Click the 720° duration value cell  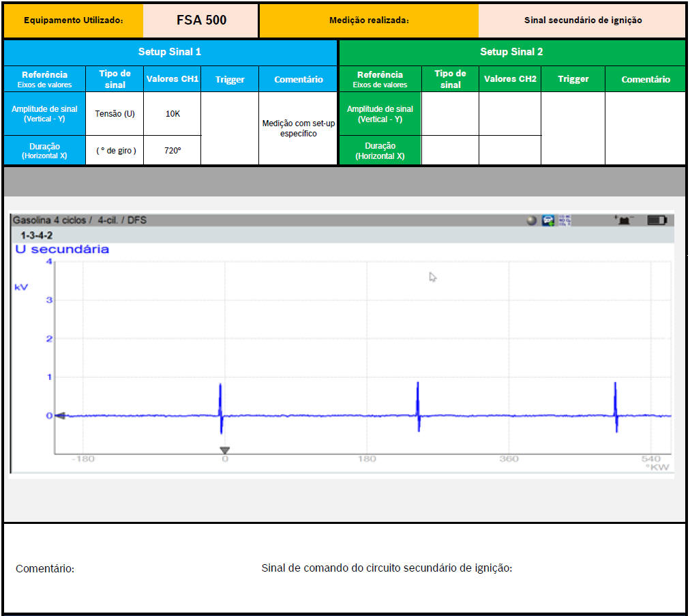pyautogui.click(x=172, y=150)
